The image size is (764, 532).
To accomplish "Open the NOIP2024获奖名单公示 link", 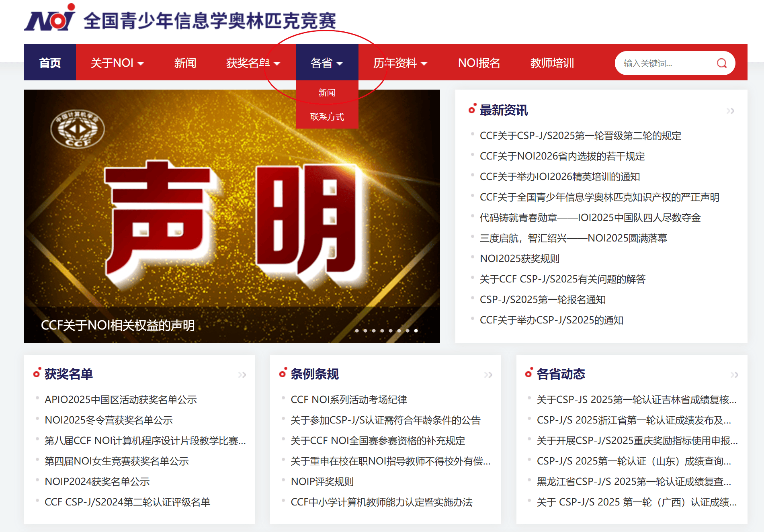I will 97,482.
